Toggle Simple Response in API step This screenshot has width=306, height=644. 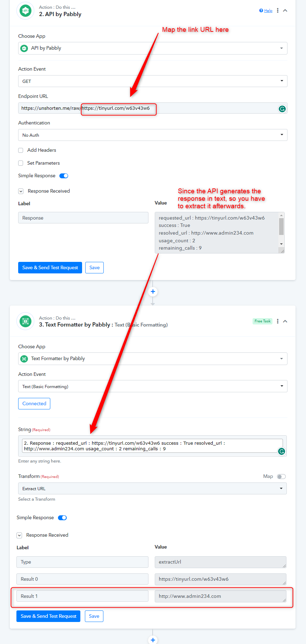point(64,176)
